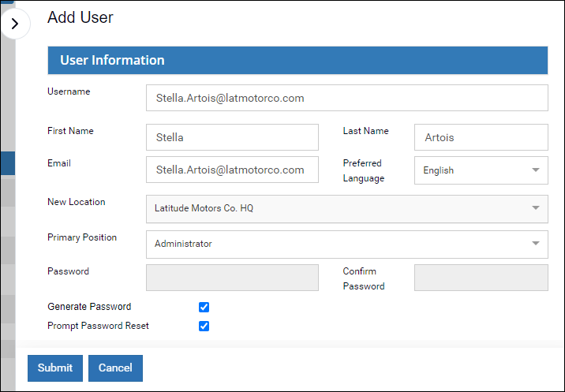Disable the Prompt Password Reset checkbox
565x392 pixels.
(x=204, y=327)
